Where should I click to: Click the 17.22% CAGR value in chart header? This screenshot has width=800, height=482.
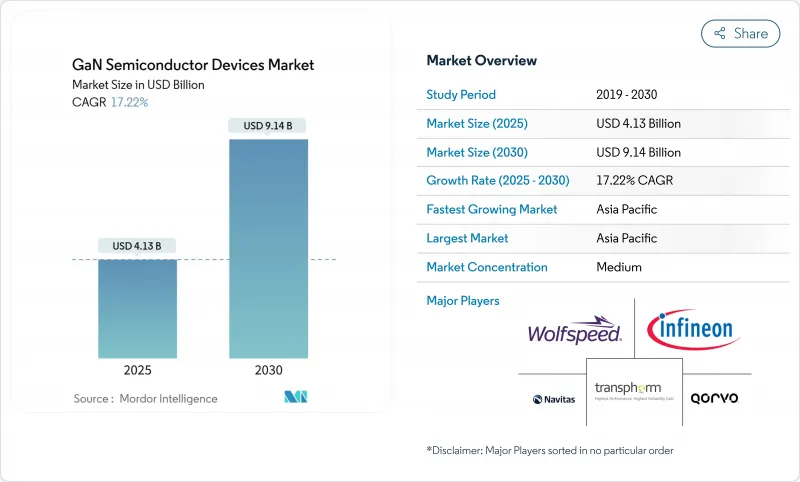coord(130,102)
